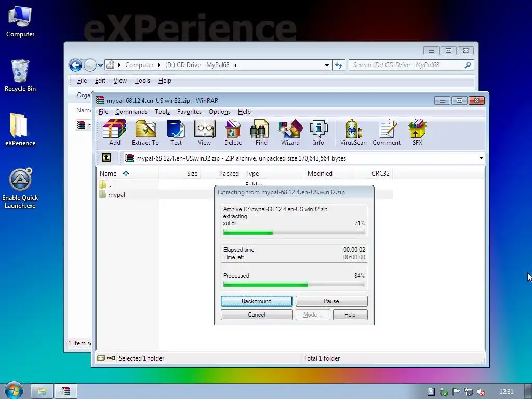The width and height of the screenshot is (532, 399).
Task: Open the Recycle Bin desktop icon
Action: click(20, 75)
